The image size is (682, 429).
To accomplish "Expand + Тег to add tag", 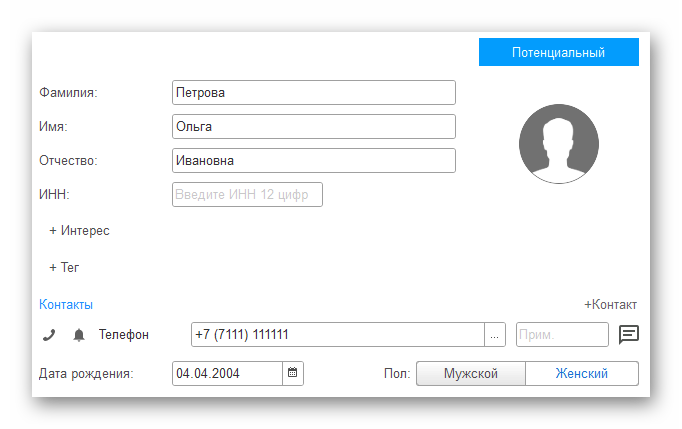I will (64, 268).
